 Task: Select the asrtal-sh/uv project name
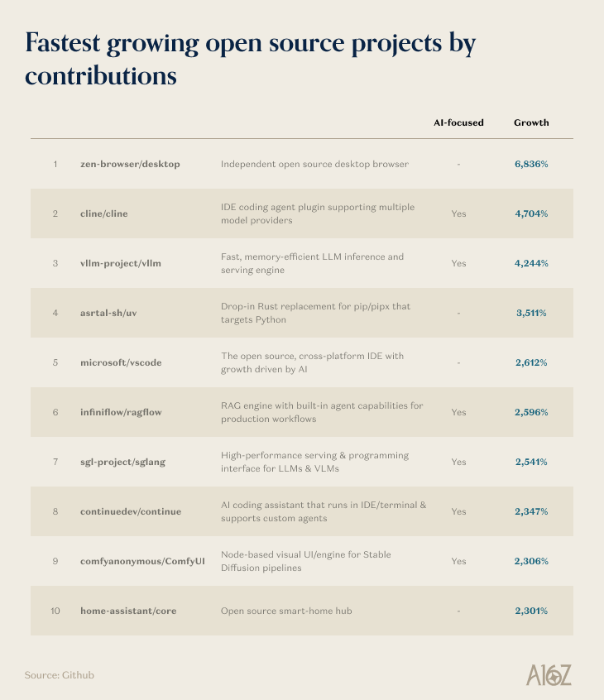pos(108,313)
